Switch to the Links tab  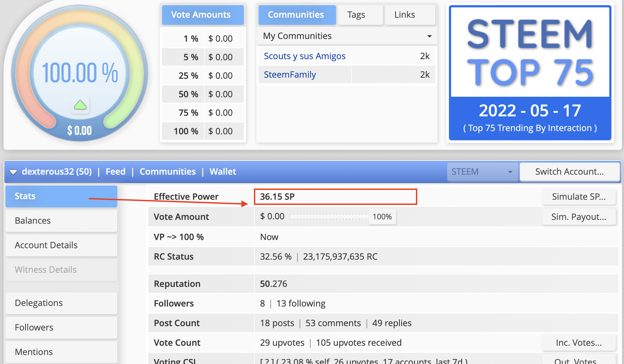point(410,15)
